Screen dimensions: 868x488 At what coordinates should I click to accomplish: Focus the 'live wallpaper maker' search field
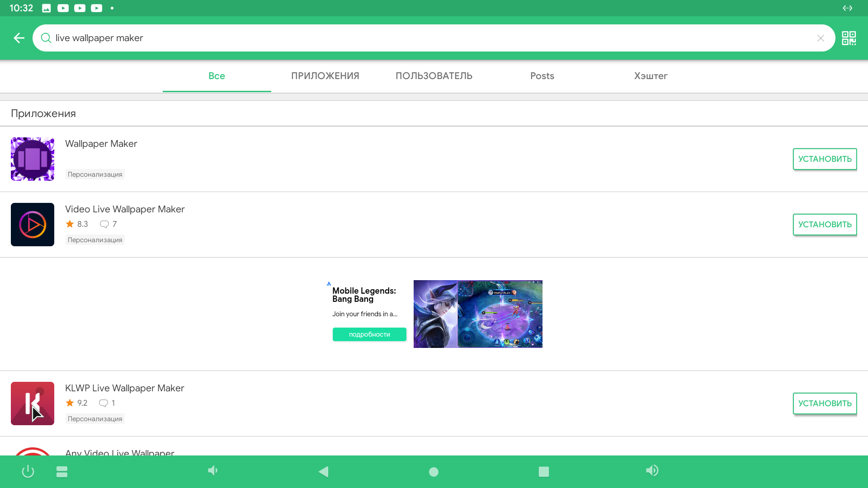point(434,38)
